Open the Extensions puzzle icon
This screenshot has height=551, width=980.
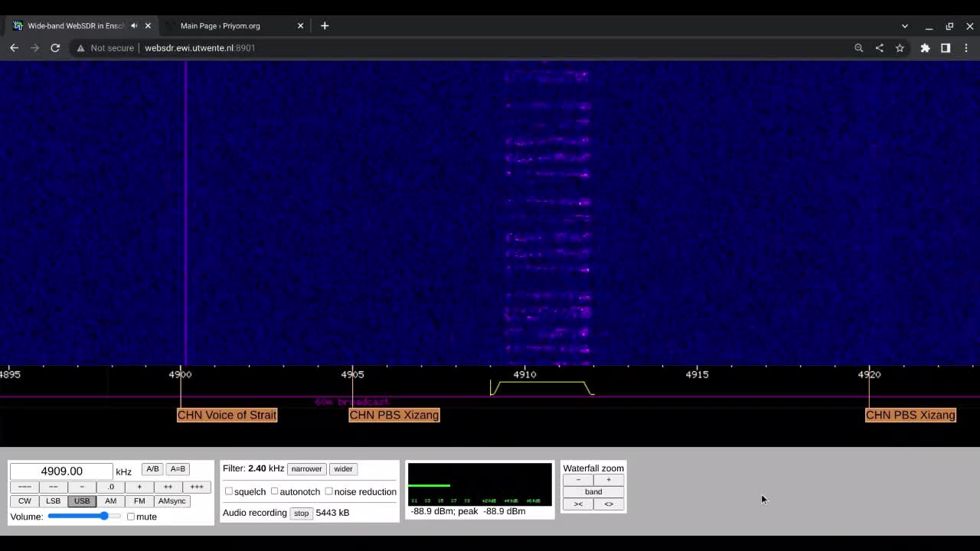pyautogui.click(x=925, y=47)
